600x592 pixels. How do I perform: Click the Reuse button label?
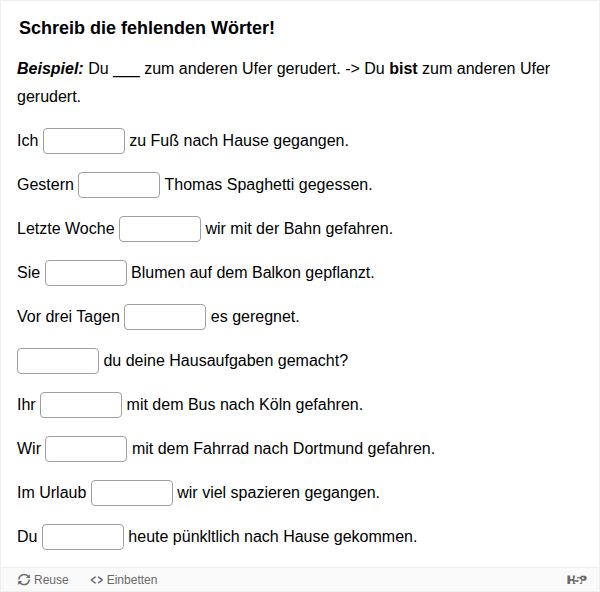(x=51, y=580)
